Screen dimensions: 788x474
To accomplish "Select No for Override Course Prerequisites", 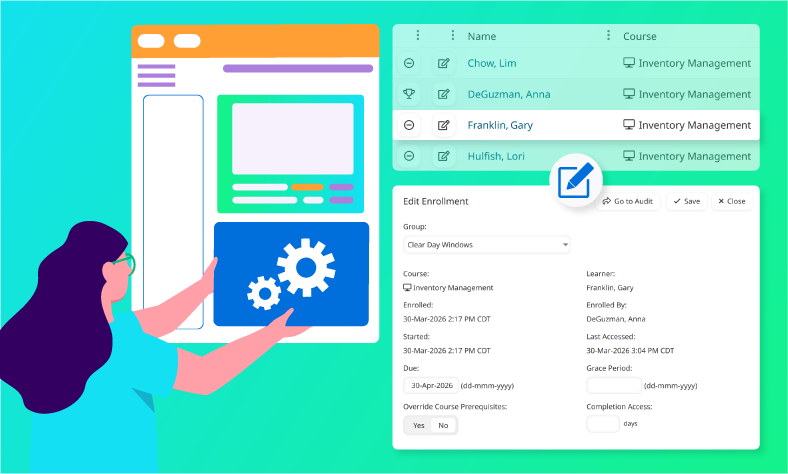I will (443, 425).
